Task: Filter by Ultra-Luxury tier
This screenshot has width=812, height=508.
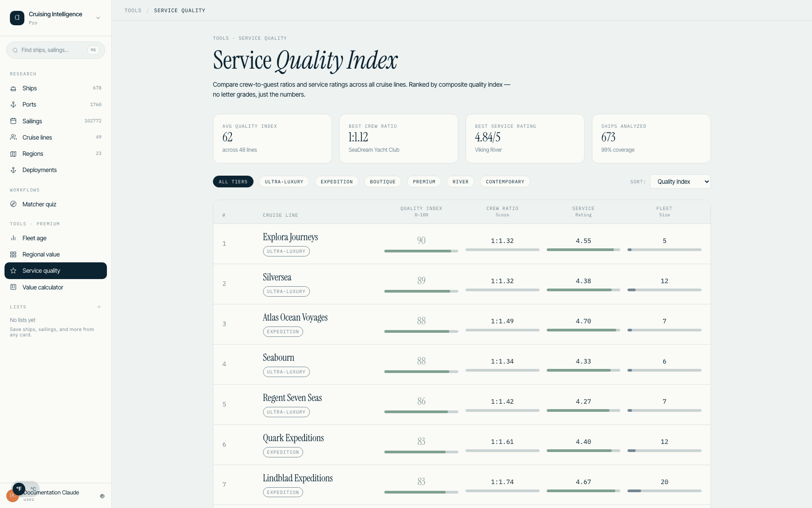Action: 284,182
